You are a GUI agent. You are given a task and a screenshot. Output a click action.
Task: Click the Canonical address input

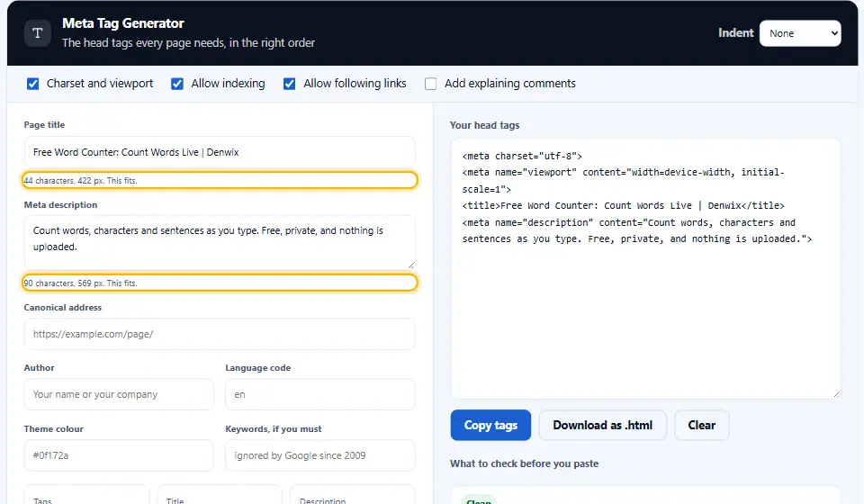220,334
